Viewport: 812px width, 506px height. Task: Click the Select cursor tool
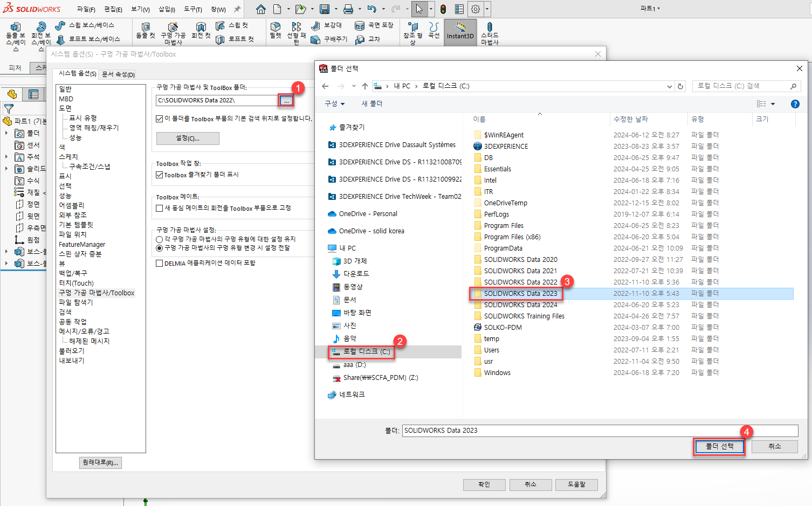pos(419,9)
